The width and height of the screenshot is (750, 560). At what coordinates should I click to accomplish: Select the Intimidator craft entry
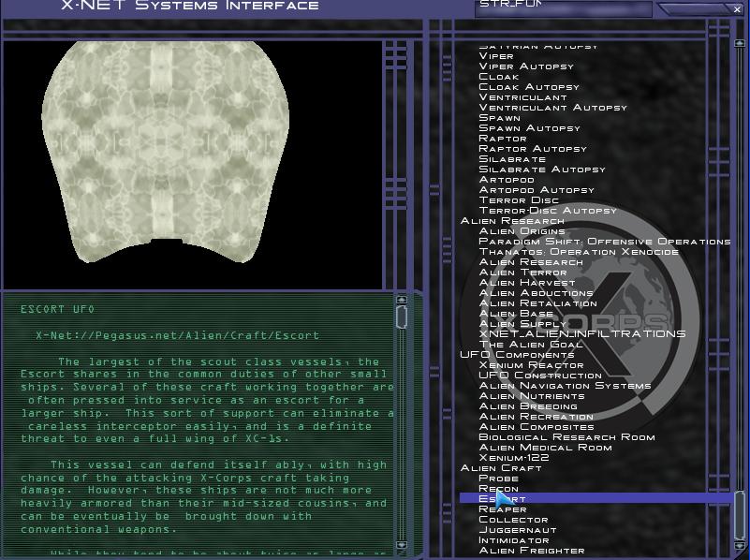(514, 540)
